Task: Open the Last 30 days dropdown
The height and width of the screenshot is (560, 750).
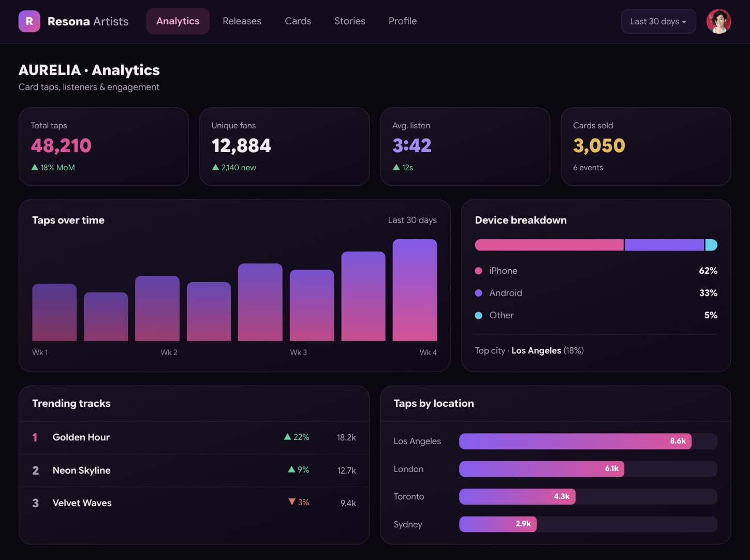Action: coord(658,21)
